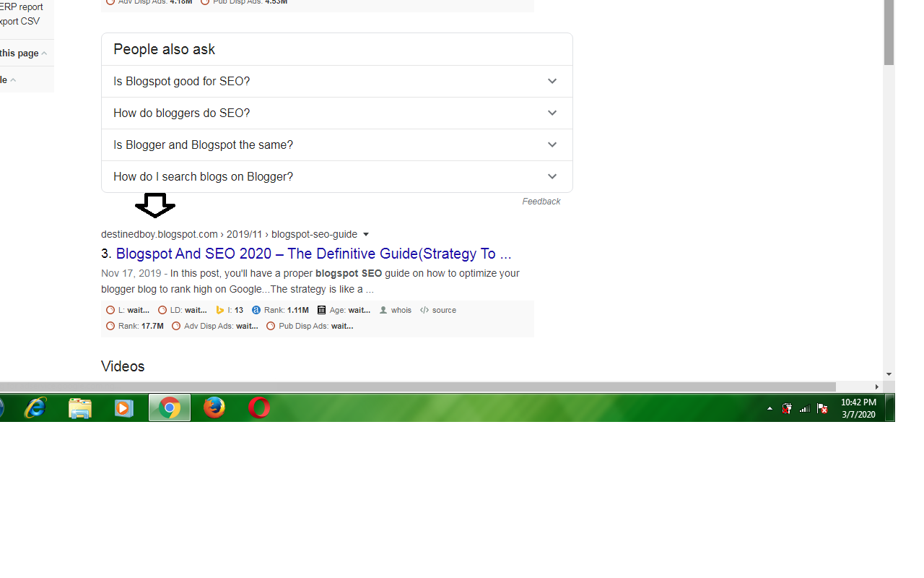924x578 pixels.
Task: Open the Alexa Rank 1.11M metric
Action: point(280,310)
